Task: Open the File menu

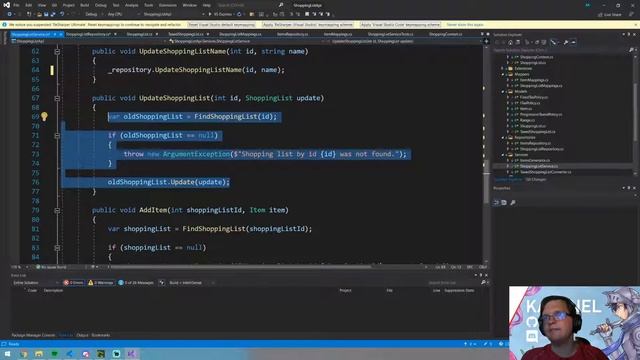Action: (16, 5)
